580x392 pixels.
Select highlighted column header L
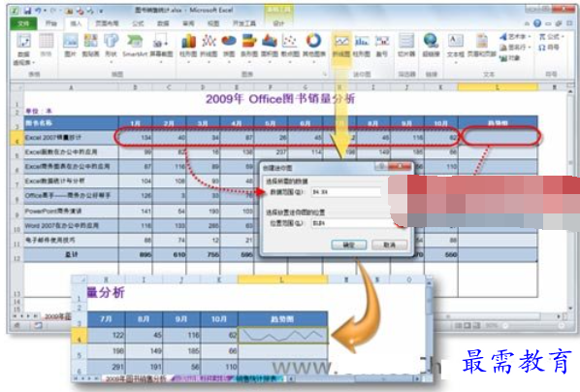click(498, 87)
